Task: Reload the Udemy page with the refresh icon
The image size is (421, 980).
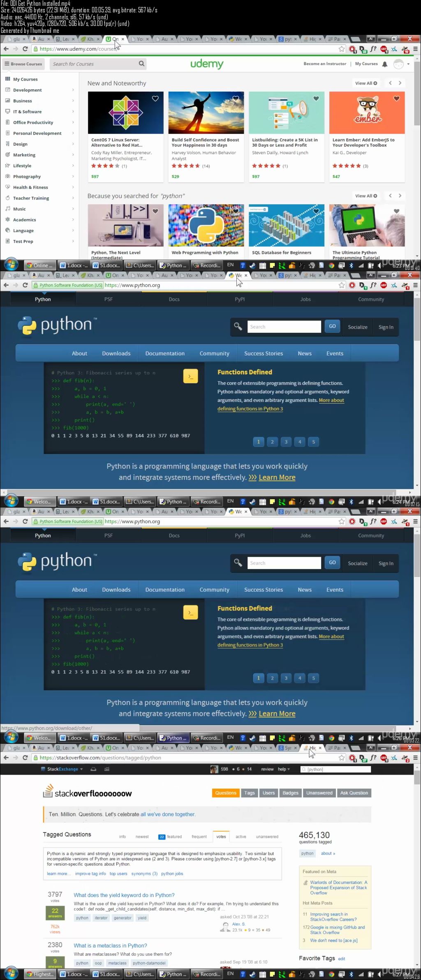Action: pos(25,49)
